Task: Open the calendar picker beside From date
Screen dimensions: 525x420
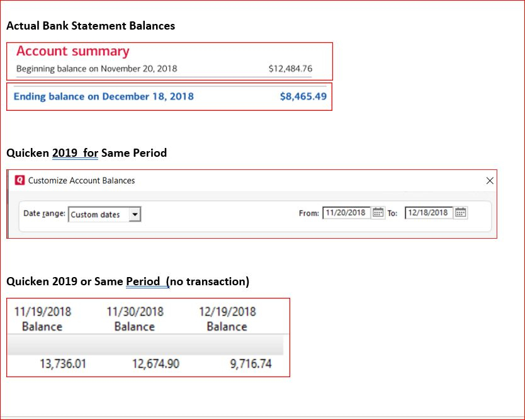Action: click(378, 213)
